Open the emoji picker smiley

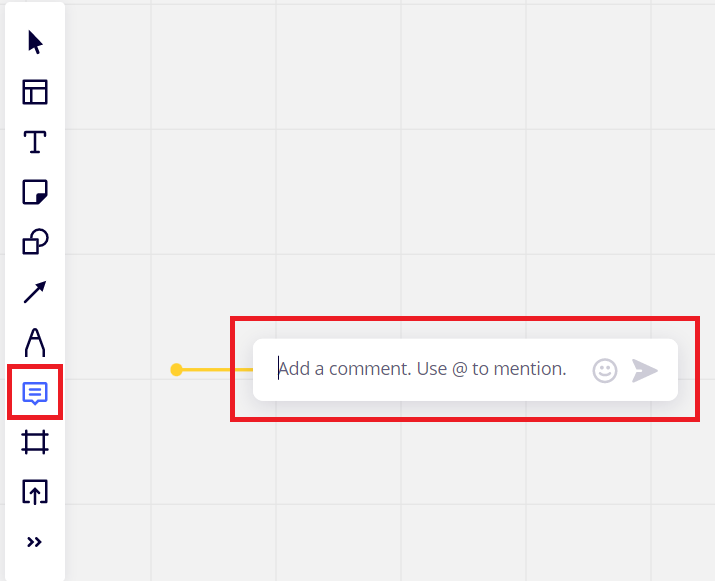point(605,370)
